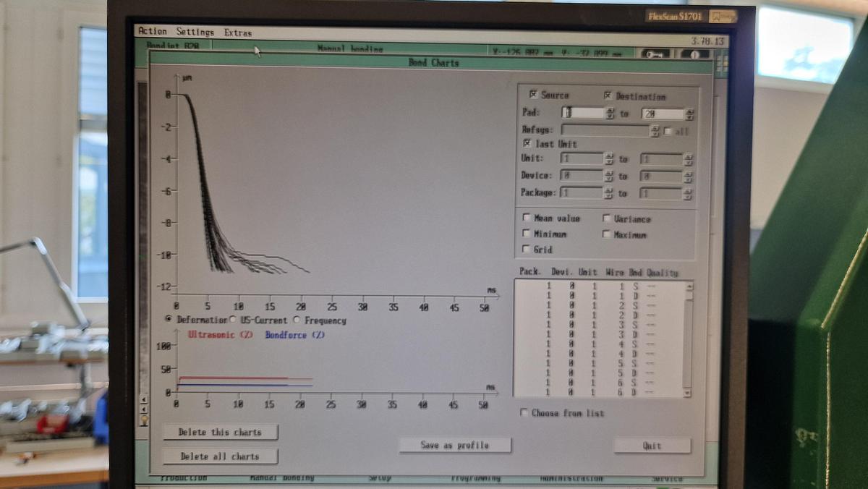Enable the Minimum checkbox
Image resolution: width=868 pixels, height=489 pixels.
pyautogui.click(x=527, y=233)
